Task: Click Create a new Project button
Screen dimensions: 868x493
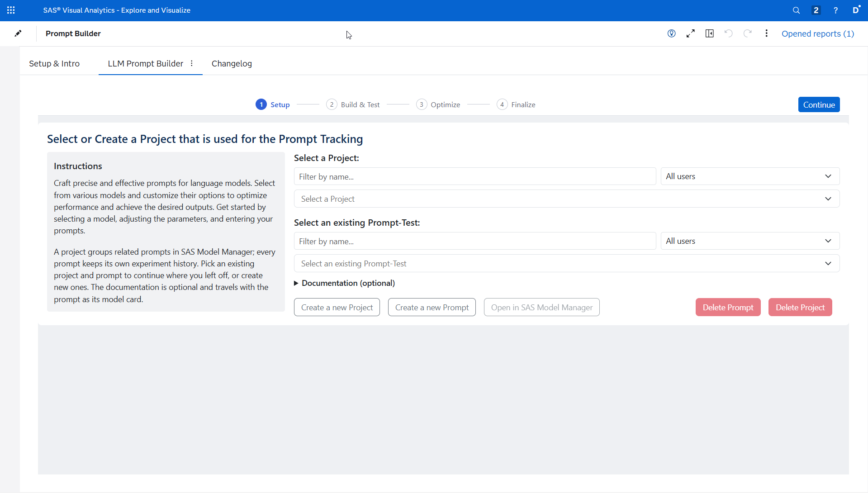Action: (337, 307)
